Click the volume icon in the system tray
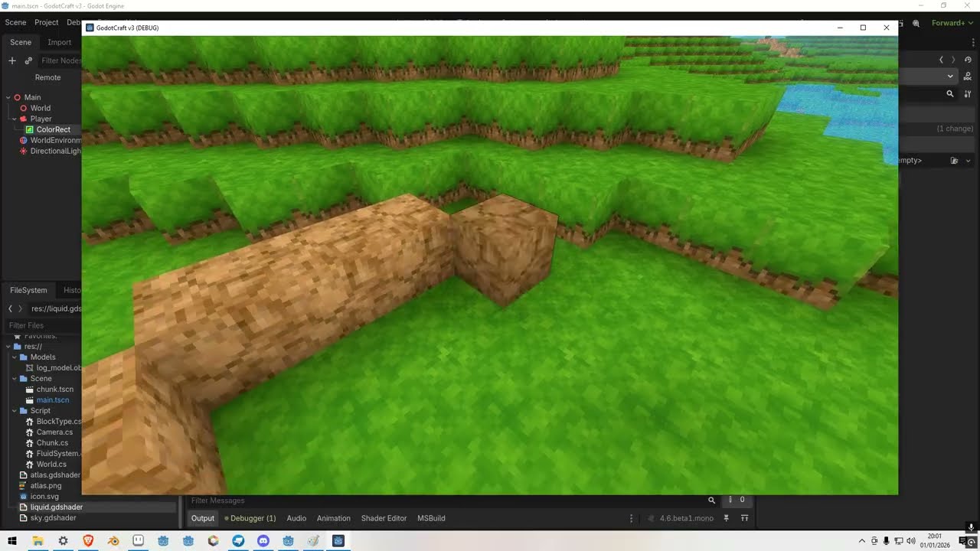The height and width of the screenshot is (551, 980). 911,541
